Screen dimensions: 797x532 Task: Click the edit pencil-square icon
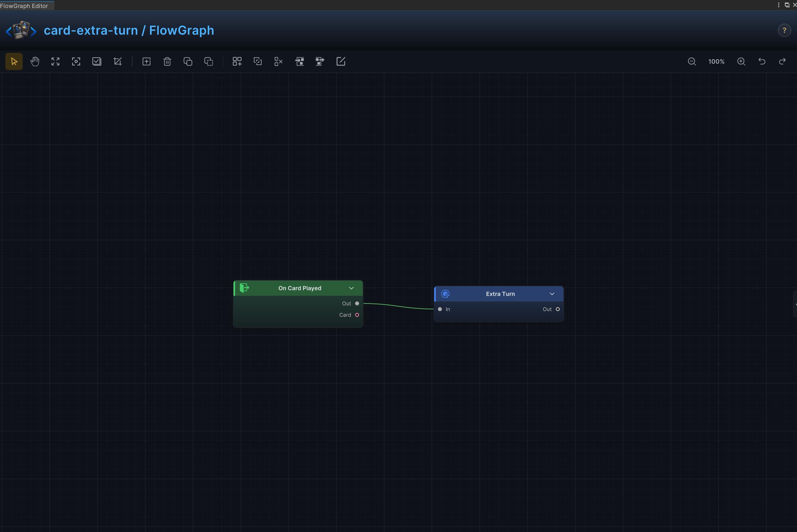(x=341, y=61)
